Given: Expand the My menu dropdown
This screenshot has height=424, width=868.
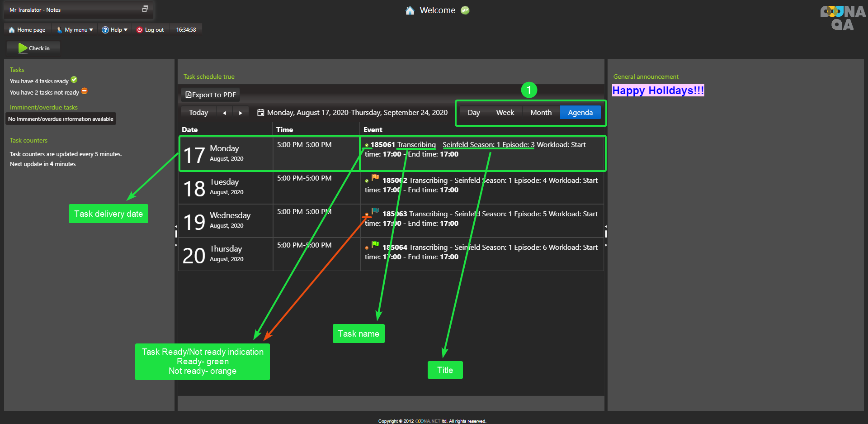Looking at the screenshot, I should (75, 30).
